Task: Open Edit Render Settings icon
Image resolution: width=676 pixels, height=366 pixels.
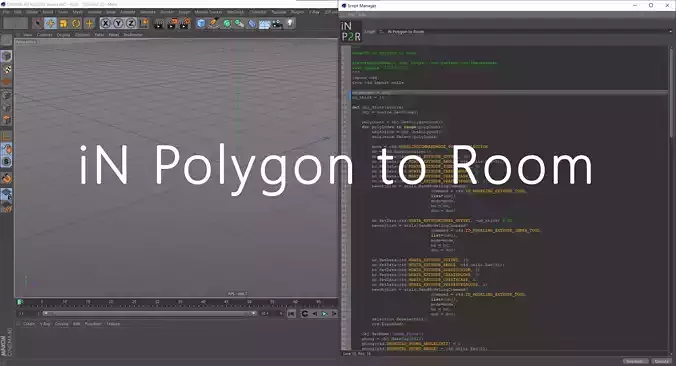Action: [x=185, y=24]
